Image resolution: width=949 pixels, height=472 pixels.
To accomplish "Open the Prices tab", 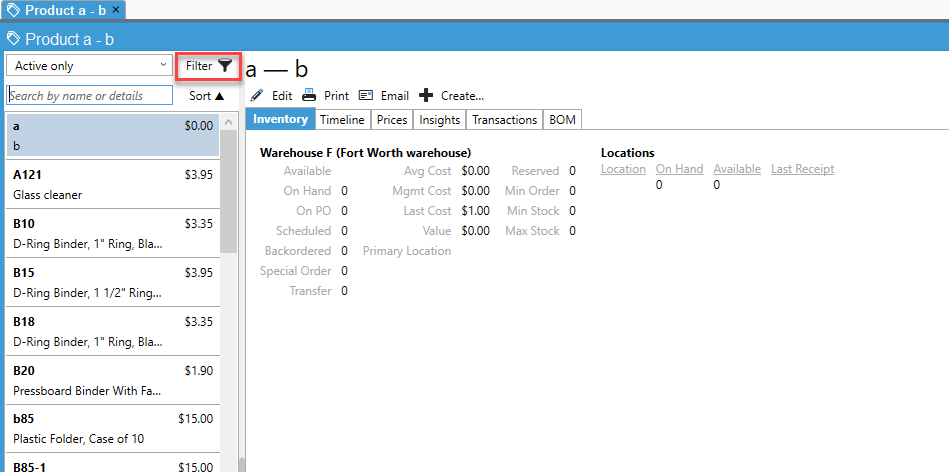I will tap(392, 120).
